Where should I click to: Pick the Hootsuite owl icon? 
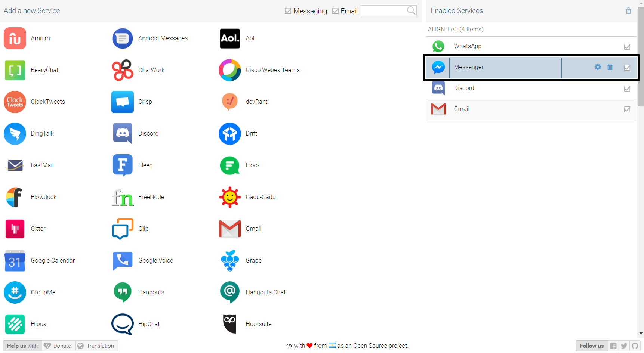tap(230, 324)
